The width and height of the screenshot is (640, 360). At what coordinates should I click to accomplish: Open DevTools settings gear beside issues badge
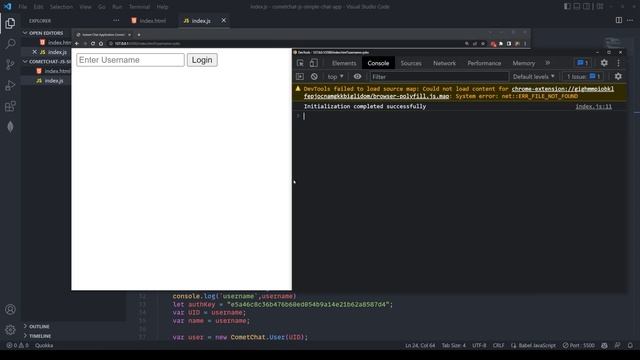(604, 63)
